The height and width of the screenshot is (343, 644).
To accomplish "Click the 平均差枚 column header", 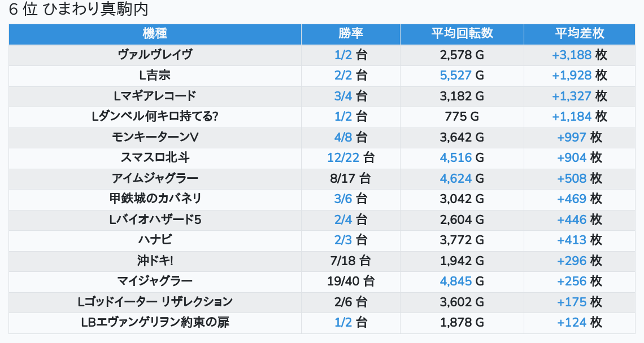I will [x=579, y=34].
